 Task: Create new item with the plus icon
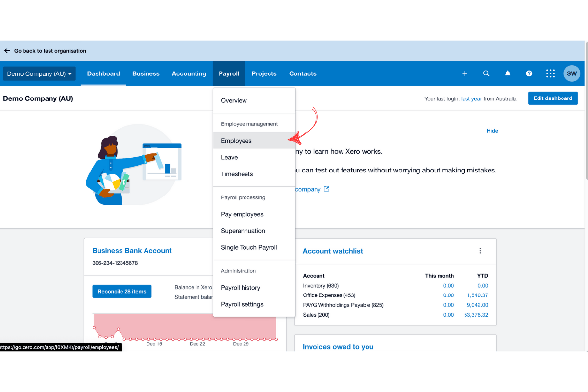point(465,73)
